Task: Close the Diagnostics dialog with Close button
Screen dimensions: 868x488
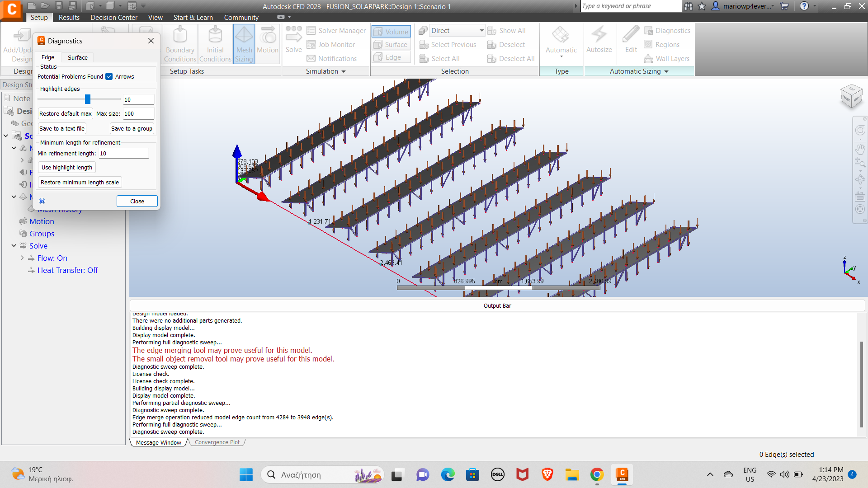Action: (137, 201)
